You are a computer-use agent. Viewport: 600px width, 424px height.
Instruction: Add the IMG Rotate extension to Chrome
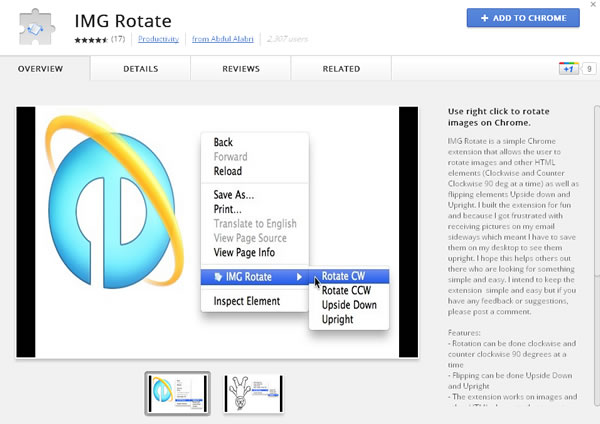(523, 18)
